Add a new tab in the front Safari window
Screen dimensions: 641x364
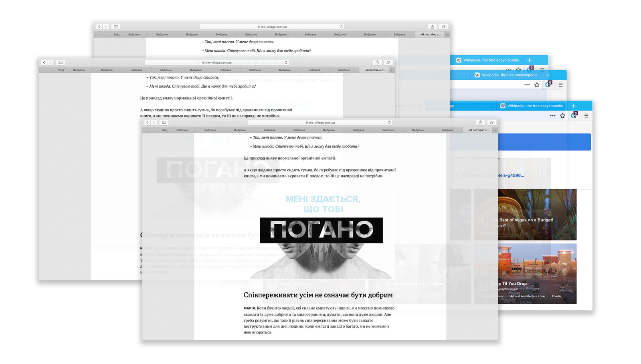click(x=495, y=130)
